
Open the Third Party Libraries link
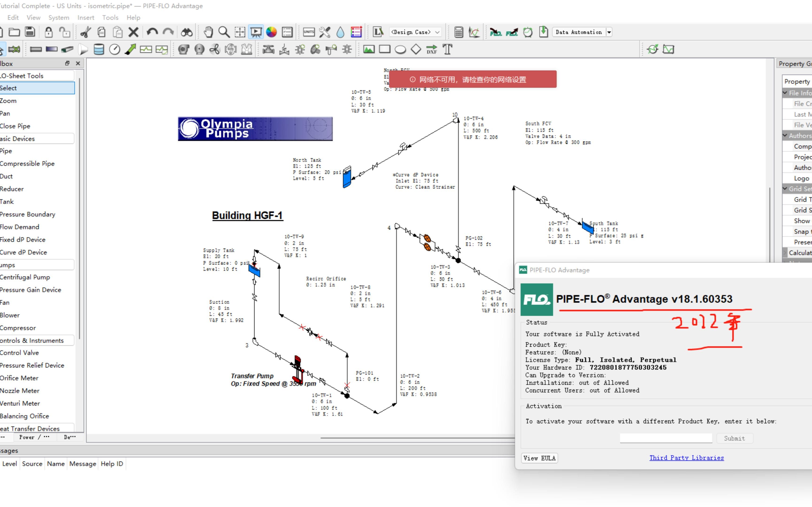pos(687,458)
